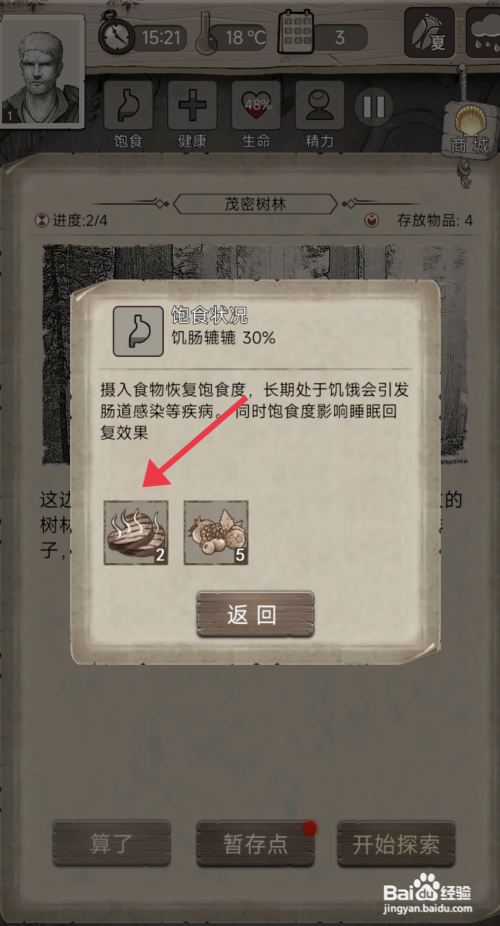Click the 存放物品 stored items counter
This screenshot has width=500, height=926.
(419, 221)
